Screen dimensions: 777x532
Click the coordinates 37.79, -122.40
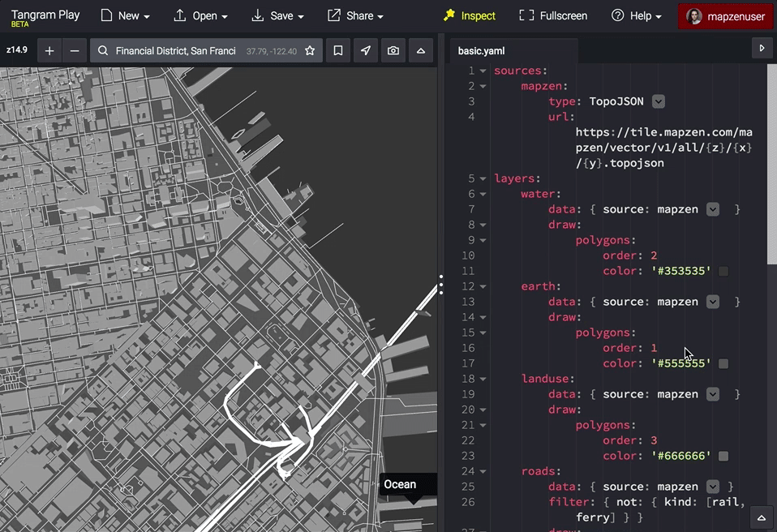click(272, 51)
